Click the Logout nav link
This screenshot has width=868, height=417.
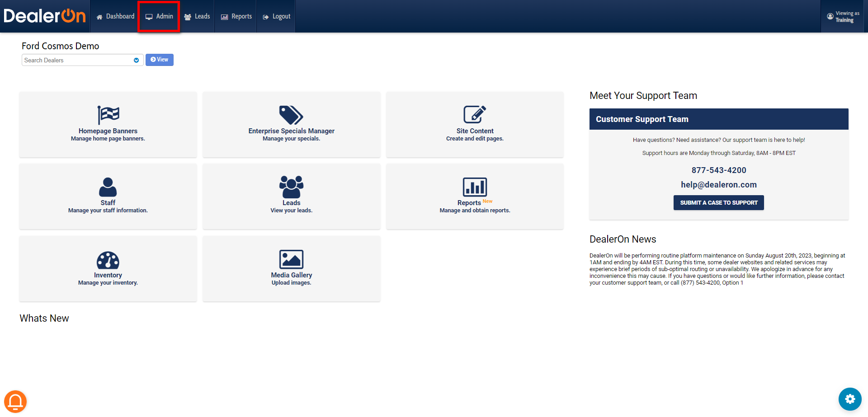pos(276,17)
